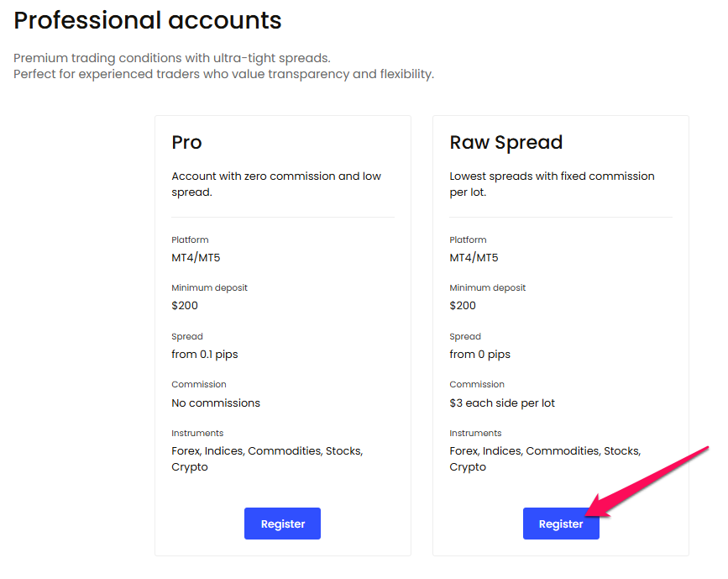Click the Minimum deposit label on Pro card
Screen dimensions: 728x579
click(x=210, y=287)
